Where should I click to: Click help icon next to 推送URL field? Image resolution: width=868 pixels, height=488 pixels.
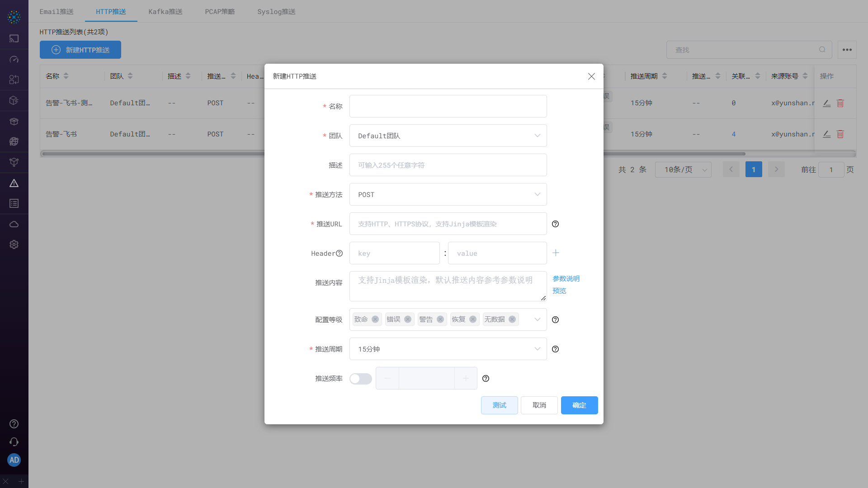click(555, 224)
